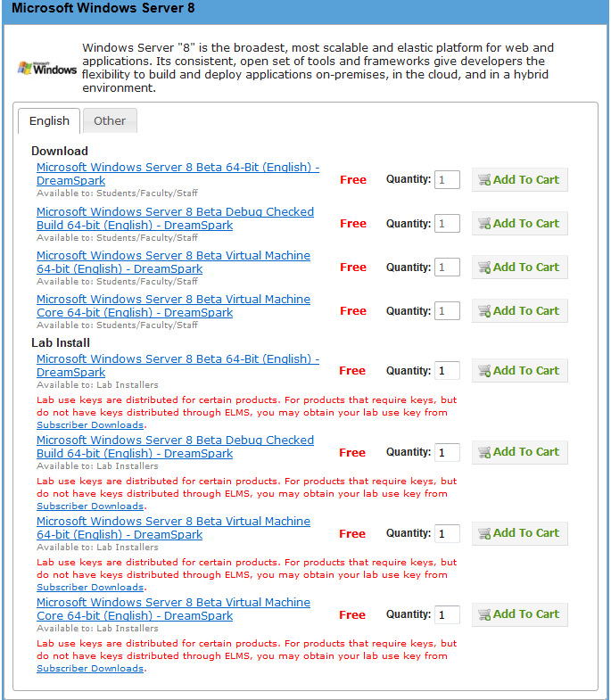Add Download Virtual Machine 64-bit to cart
Image resolution: width=611 pixels, height=700 pixels.
(520, 268)
